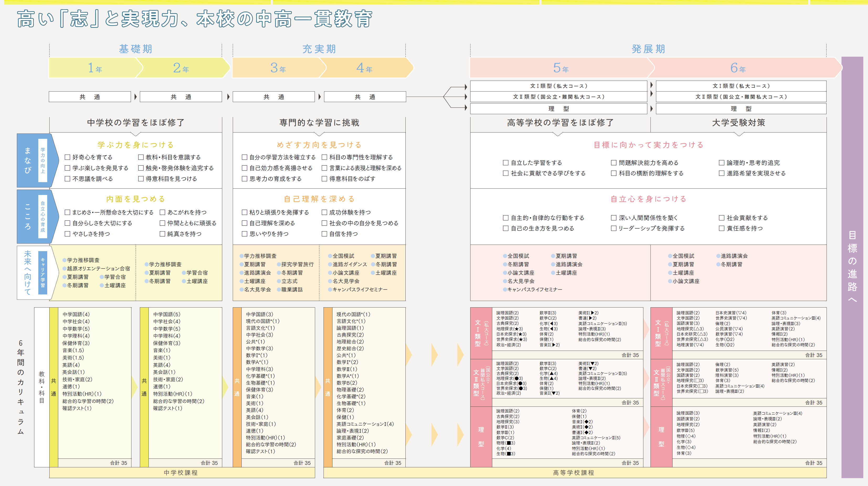This screenshot has height=486, width=868.
Task: Click the bullet dot beside 越原オリエンテーション合宿
Action: 64,269
